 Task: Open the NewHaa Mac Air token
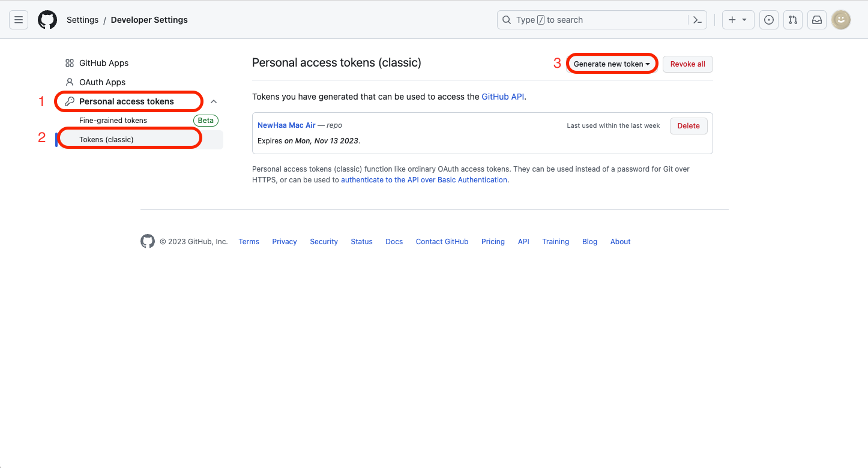(x=286, y=125)
